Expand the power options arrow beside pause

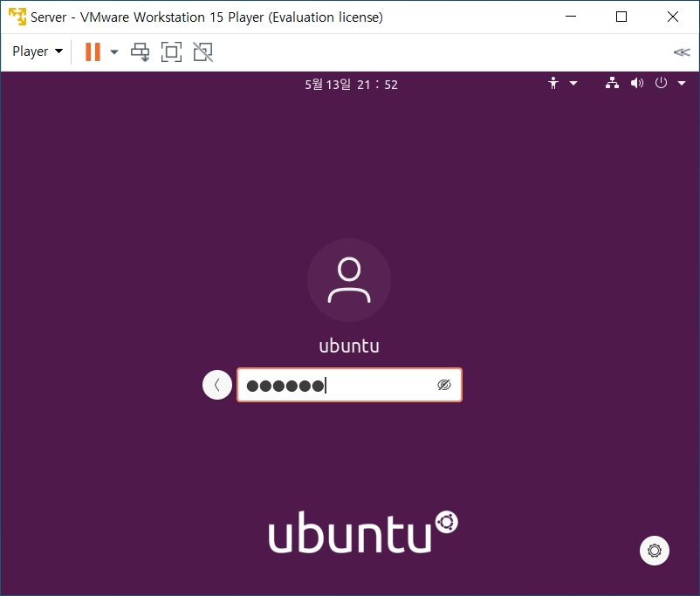coord(113,51)
